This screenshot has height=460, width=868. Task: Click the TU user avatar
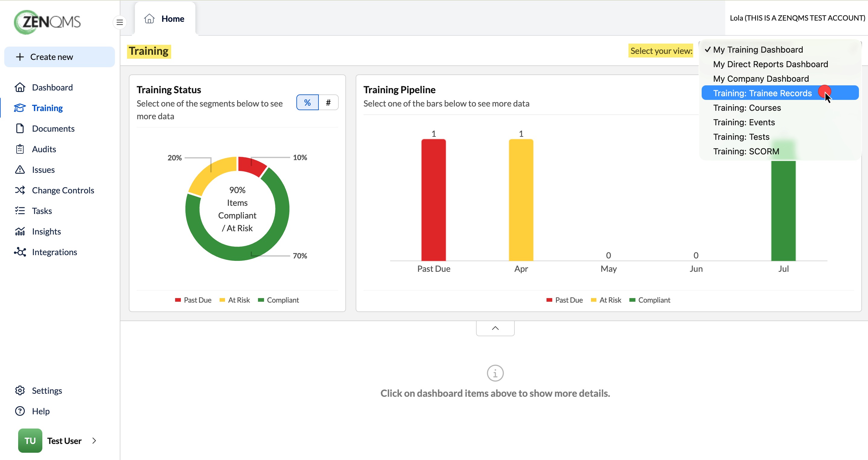[x=30, y=440]
